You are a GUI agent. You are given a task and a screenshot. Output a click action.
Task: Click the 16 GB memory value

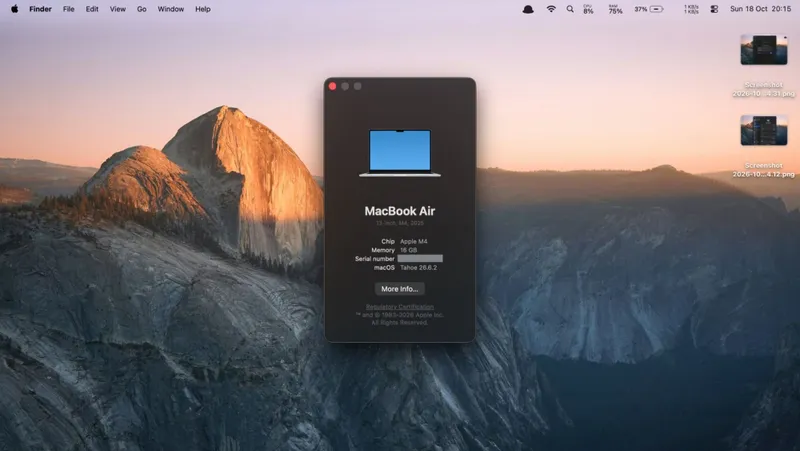pyautogui.click(x=409, y=250)
